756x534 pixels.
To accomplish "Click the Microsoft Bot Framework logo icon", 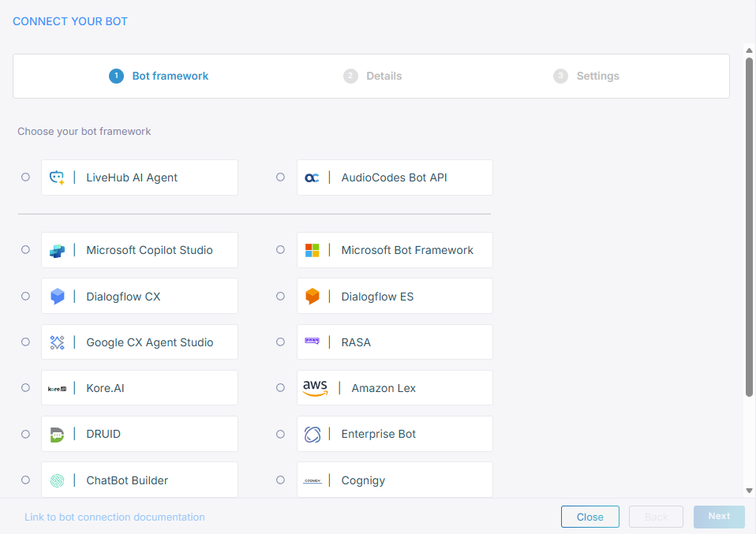I will click(x=312, y=250).
